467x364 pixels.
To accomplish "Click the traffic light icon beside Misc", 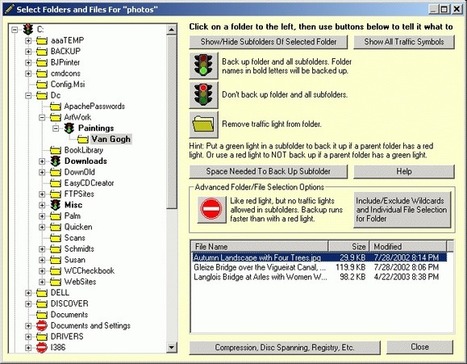I will tap(55, 205).
